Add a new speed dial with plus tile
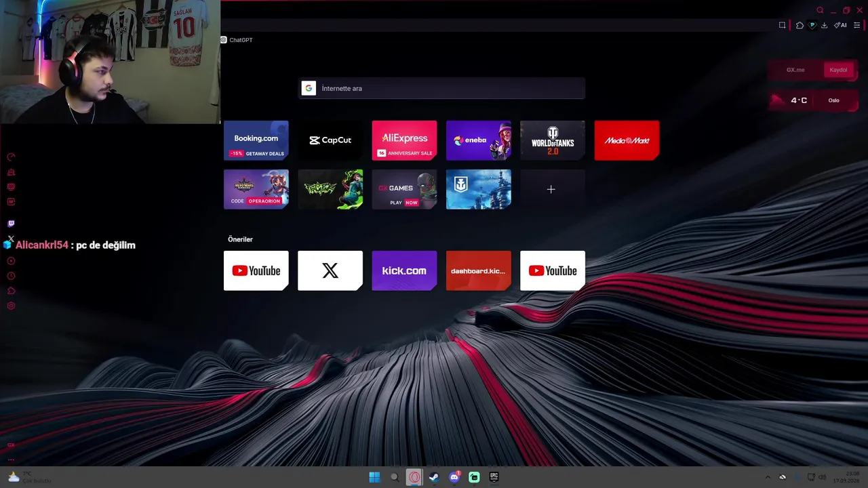This screenshot has height=488, width=868. coord(553,189)
